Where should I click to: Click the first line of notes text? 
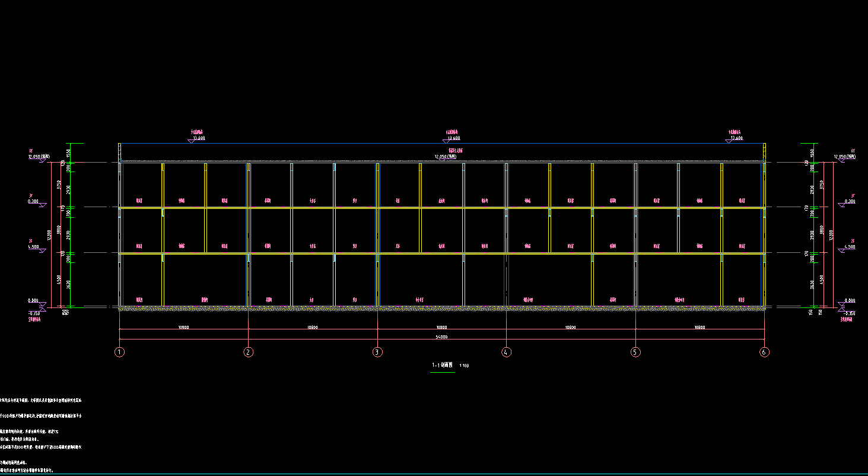coord(42,401)
